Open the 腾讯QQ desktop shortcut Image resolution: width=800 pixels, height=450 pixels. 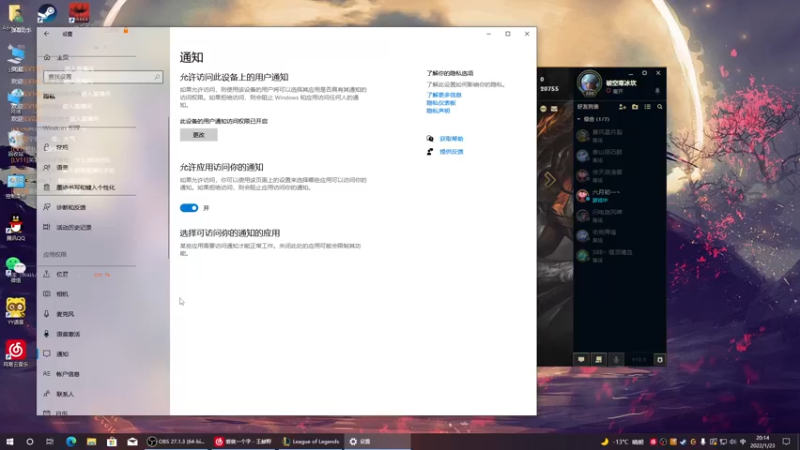(x=16, y=228)
